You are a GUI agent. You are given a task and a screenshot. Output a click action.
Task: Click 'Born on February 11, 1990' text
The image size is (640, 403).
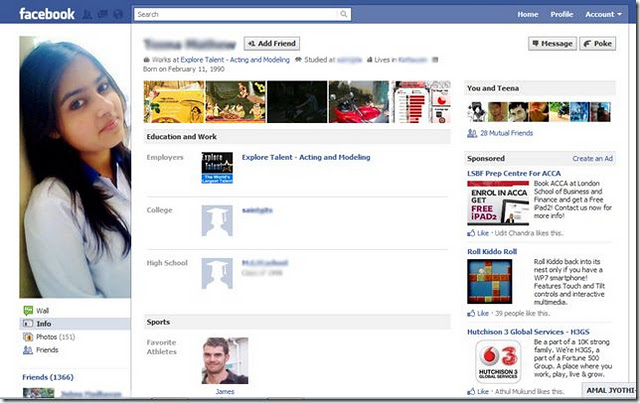tap(184, 69)
